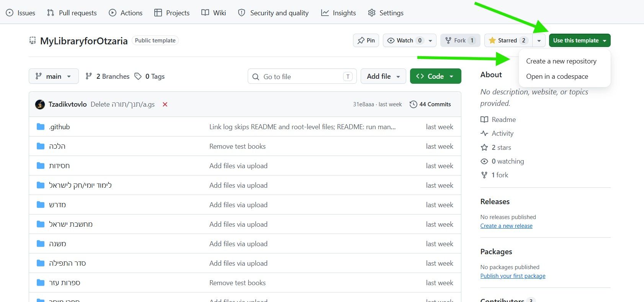View the 0 Tags link
Image resolution: width=644 pixels, height=302 pixels.
(150, 76)
